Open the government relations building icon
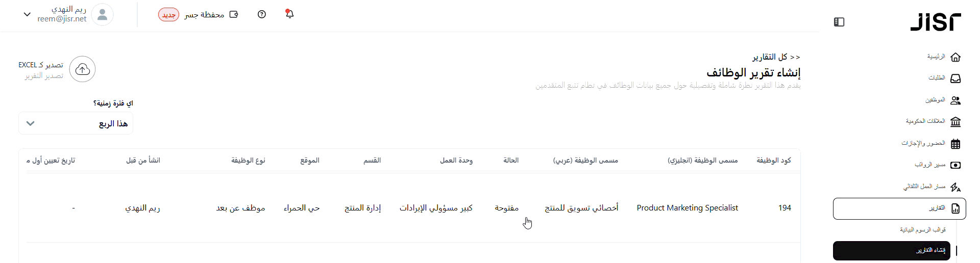 point(955,122)
